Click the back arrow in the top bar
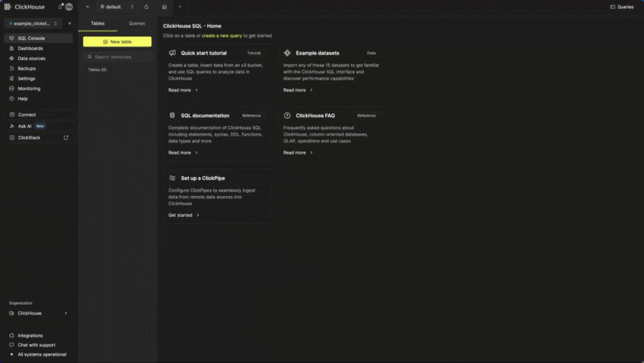Screen dimensions: 644x363 [88, 7]
